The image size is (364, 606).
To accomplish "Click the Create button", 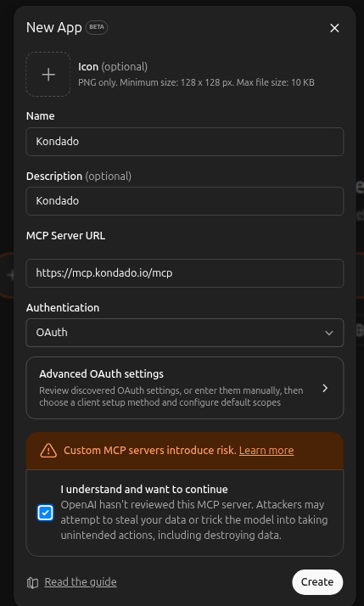I will point(317,581).
